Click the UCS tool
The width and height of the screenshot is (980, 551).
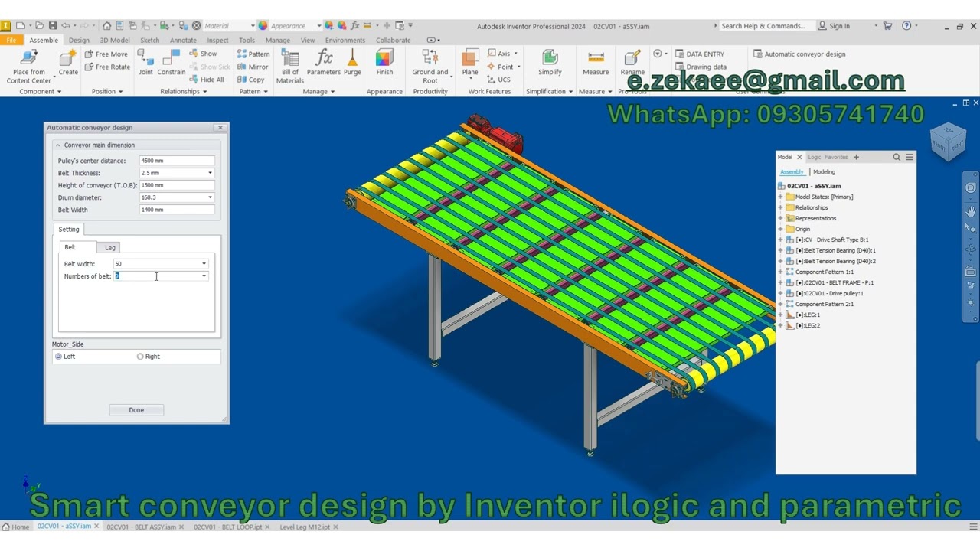click(x=498, y=80)
